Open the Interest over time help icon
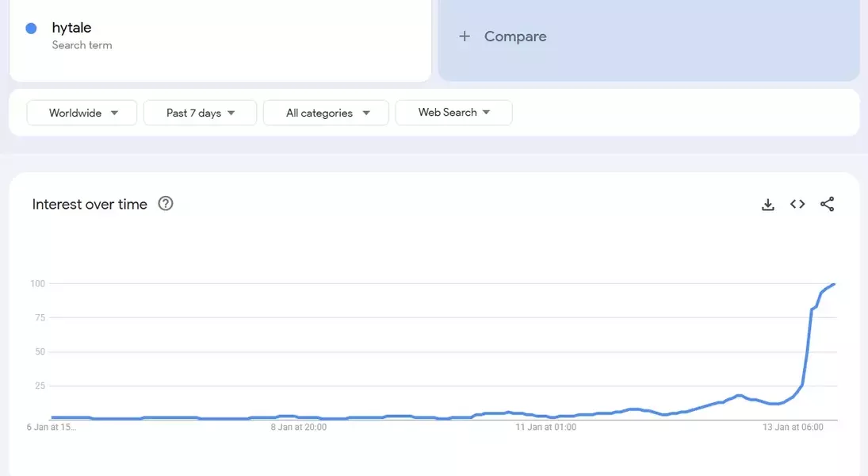The height and width of the screenshot is (476, 868). 166,204
